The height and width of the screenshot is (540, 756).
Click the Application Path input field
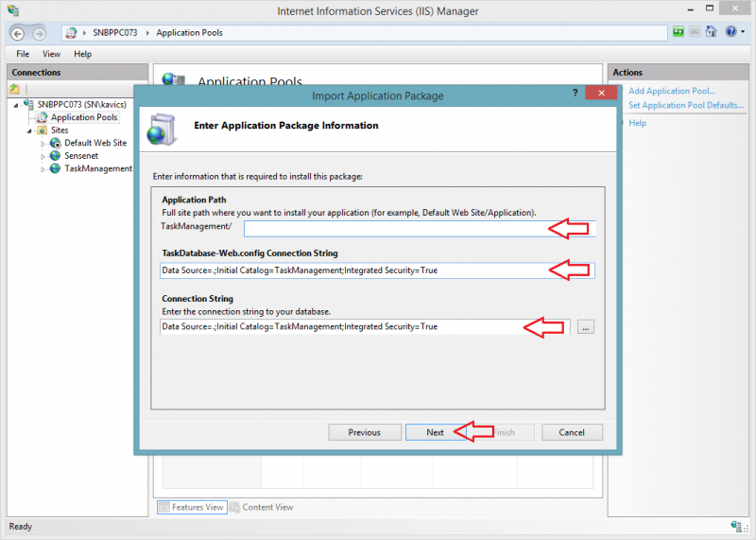(420, 229)
